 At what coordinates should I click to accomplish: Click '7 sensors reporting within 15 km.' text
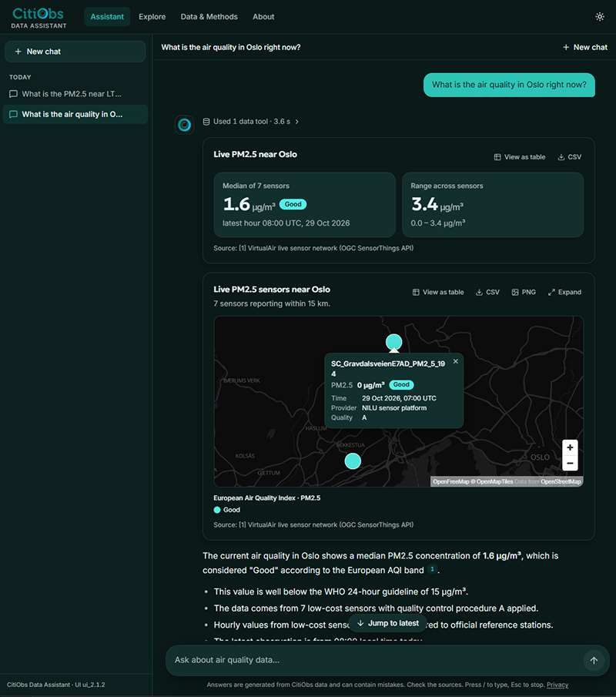click(272, 303)
